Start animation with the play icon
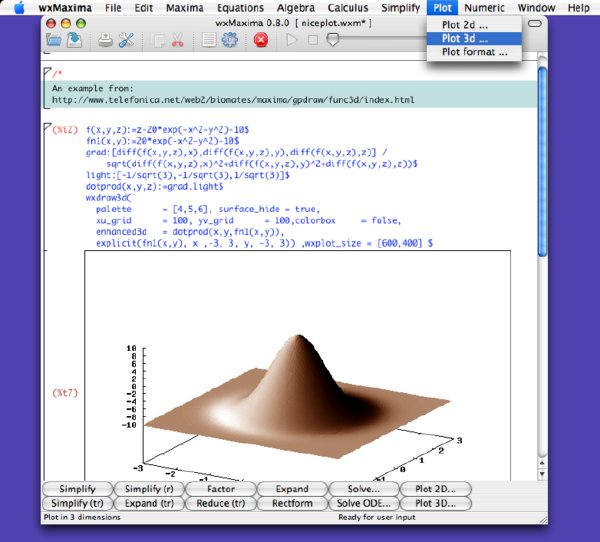Viewport: 600px width, 542px height. click(292, 40)
